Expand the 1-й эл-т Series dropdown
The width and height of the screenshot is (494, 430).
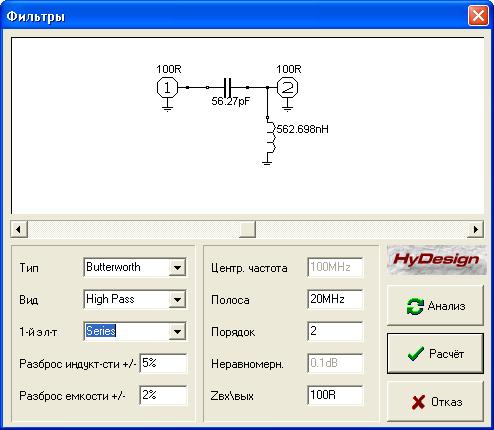[x=177, y=331]
